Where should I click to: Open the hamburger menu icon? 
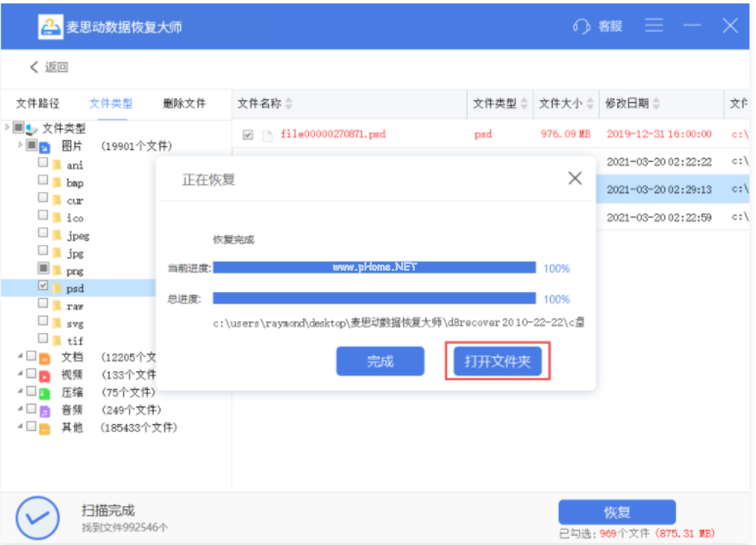pos(654,26)
